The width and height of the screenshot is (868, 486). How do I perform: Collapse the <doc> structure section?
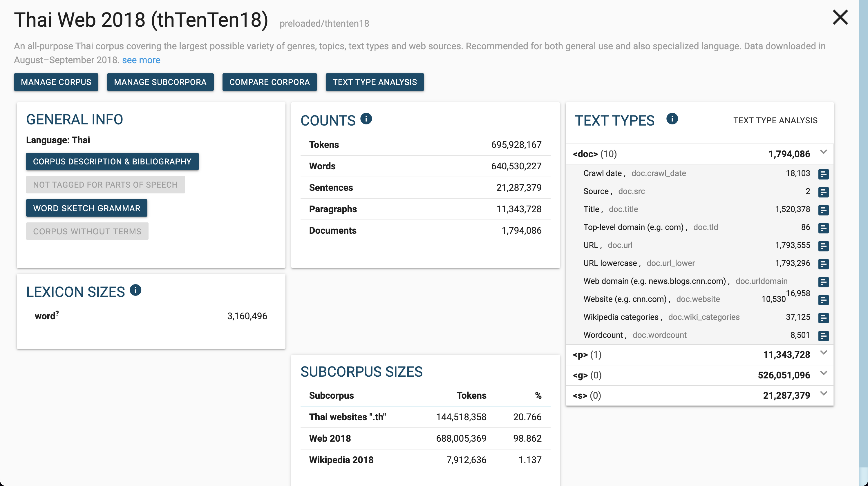(x=824, y=152)
